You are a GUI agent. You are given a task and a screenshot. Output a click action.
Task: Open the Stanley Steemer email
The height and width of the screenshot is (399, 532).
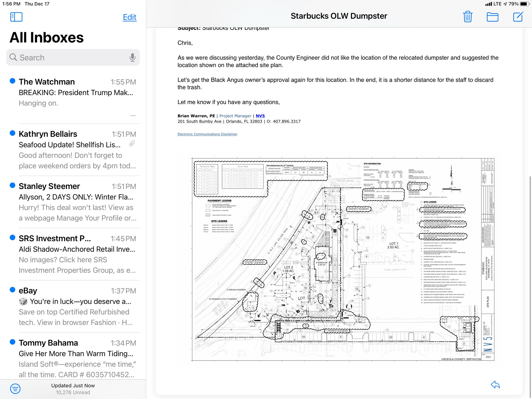(75, 202)
